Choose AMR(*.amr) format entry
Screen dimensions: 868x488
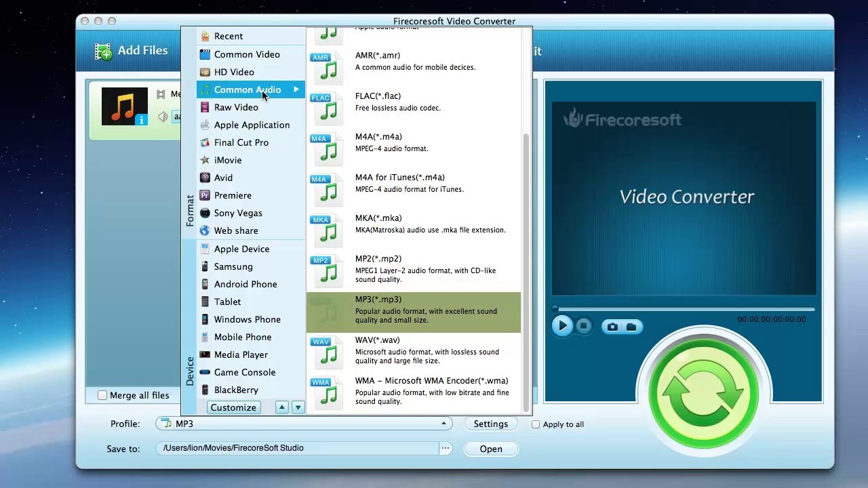414,68
